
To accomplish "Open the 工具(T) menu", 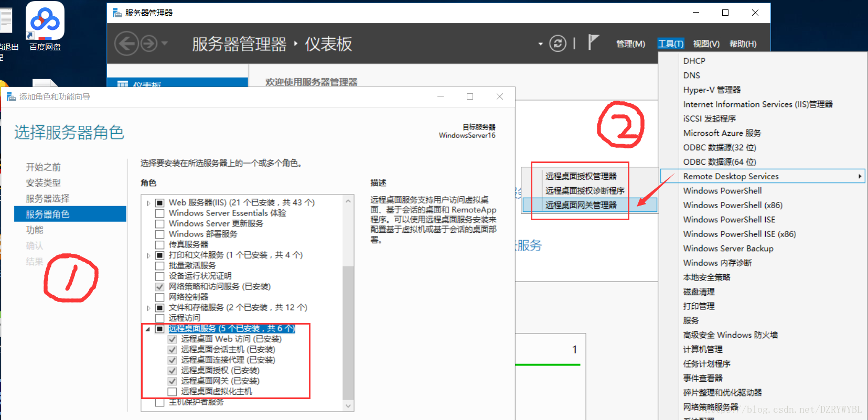I will 671,44.
